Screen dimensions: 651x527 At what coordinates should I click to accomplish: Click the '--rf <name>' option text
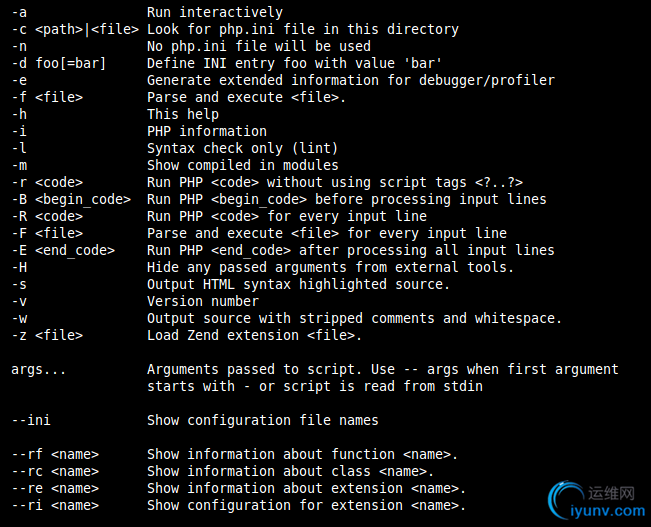click(x=55, y=454)
